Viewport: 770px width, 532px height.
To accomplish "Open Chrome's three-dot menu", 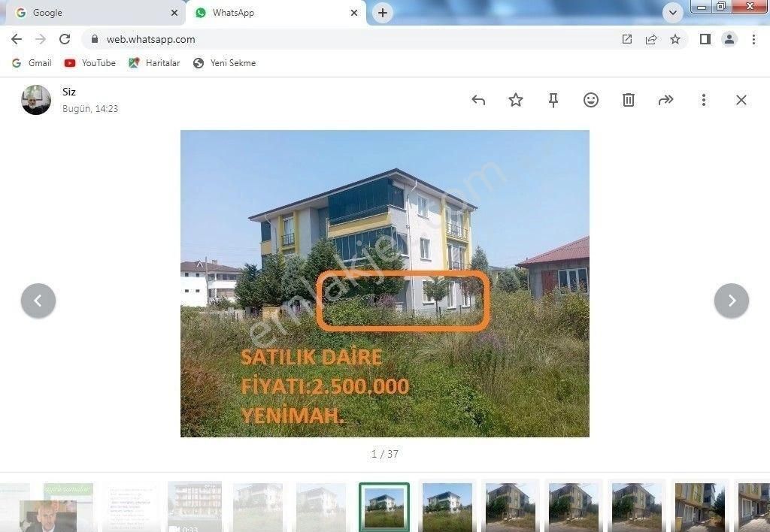I will pyautogui.click(x=753, y=39).
